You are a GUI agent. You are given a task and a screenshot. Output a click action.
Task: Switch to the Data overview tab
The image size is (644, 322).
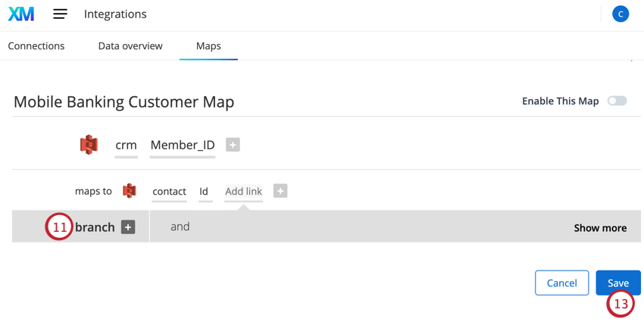pos(130,46)
